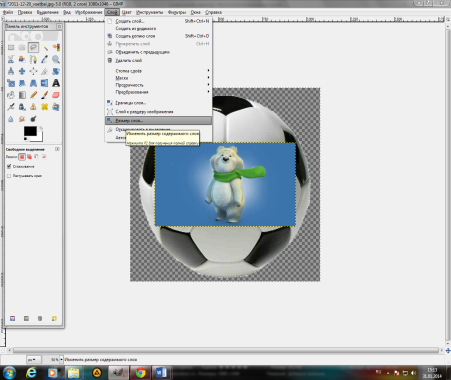Select the Smudge tool
This screenshot has height=380, width=451.
(x=22, y=119)
